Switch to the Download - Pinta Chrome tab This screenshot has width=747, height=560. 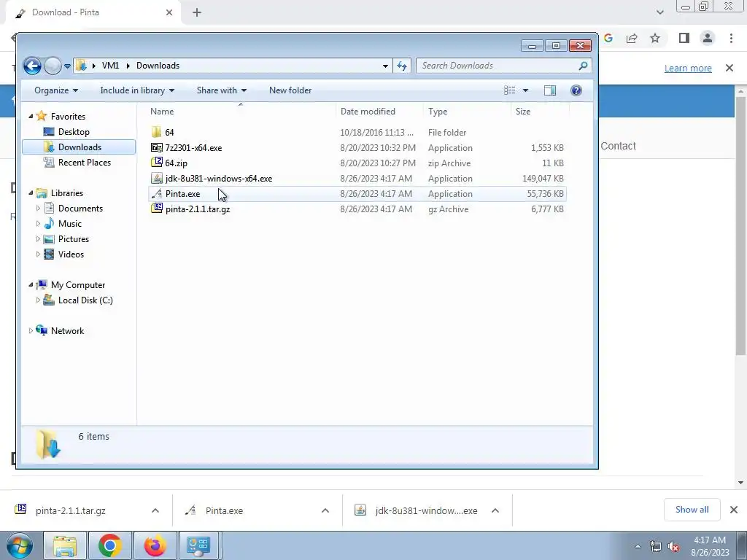point(93,13)
